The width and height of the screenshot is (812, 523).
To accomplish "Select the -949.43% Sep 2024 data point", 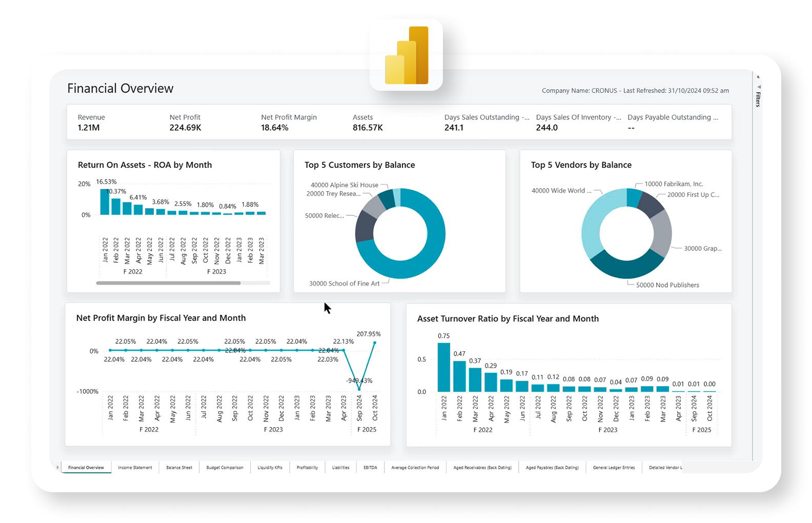I will (x=359, y=389).
